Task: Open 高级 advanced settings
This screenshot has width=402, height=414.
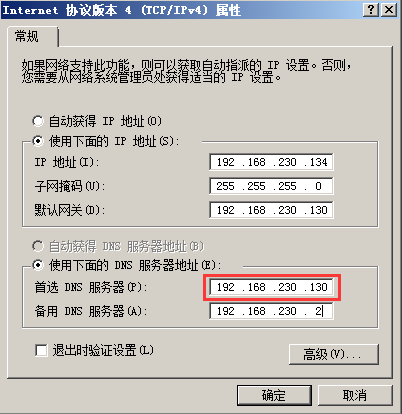Action: pos(334,354)
